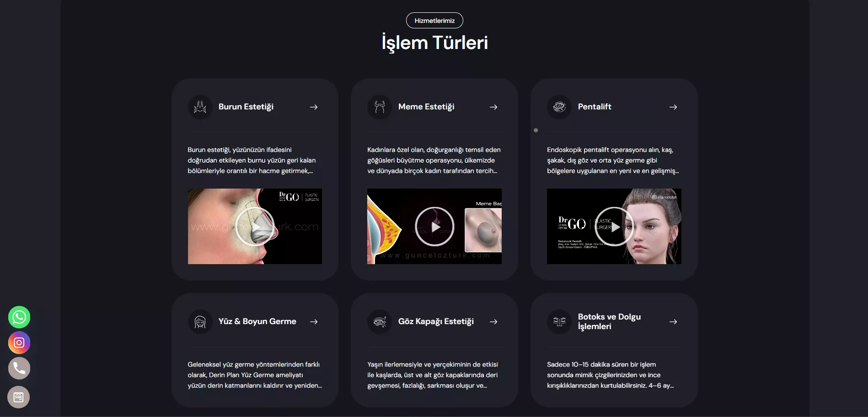Image resolution: width=868 pixels, height=417 pixels.
Task: Open WhatsApp chat from floating sidebar
Action: [x=19, y=317]
